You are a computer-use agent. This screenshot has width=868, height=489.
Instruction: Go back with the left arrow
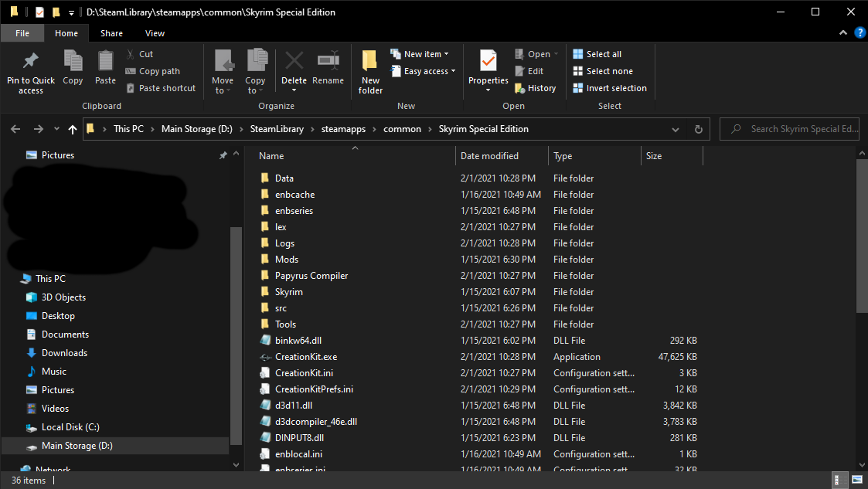tap(15, 129)
